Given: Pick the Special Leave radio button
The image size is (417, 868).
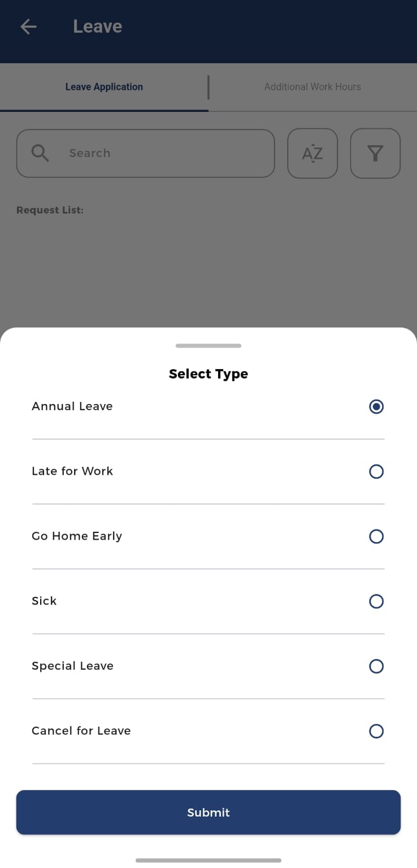Looking at the screenshot, I should pos(376,666).
